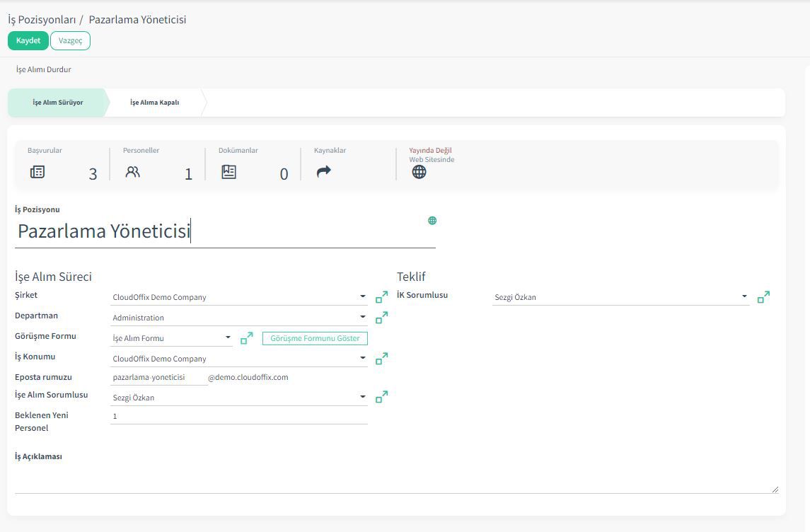Screen dimensions: 810x532
Task: Toggle the Yayında Değil website globe icon
Action: click(419, 172)
